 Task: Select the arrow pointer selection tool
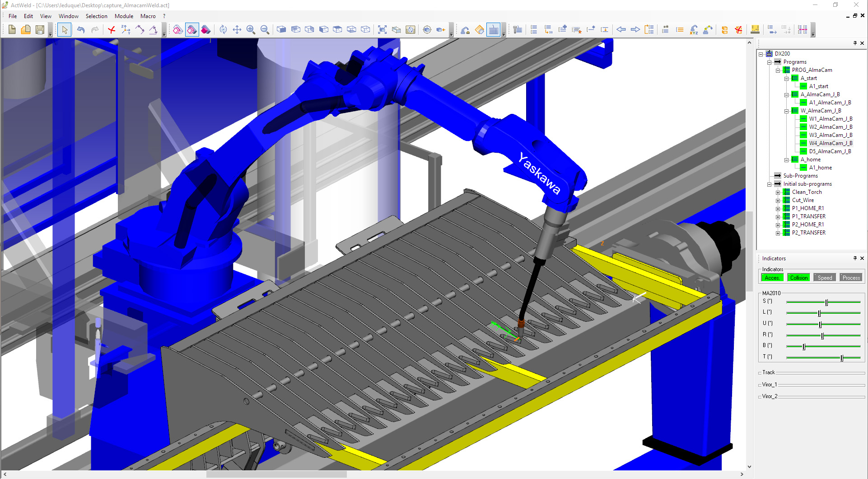(x=65, y=30)
